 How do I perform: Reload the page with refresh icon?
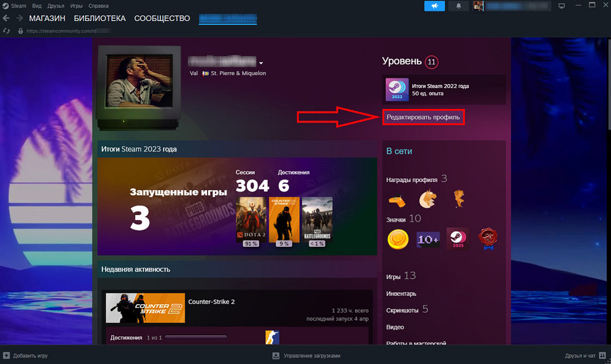click(x=6, y=31)
